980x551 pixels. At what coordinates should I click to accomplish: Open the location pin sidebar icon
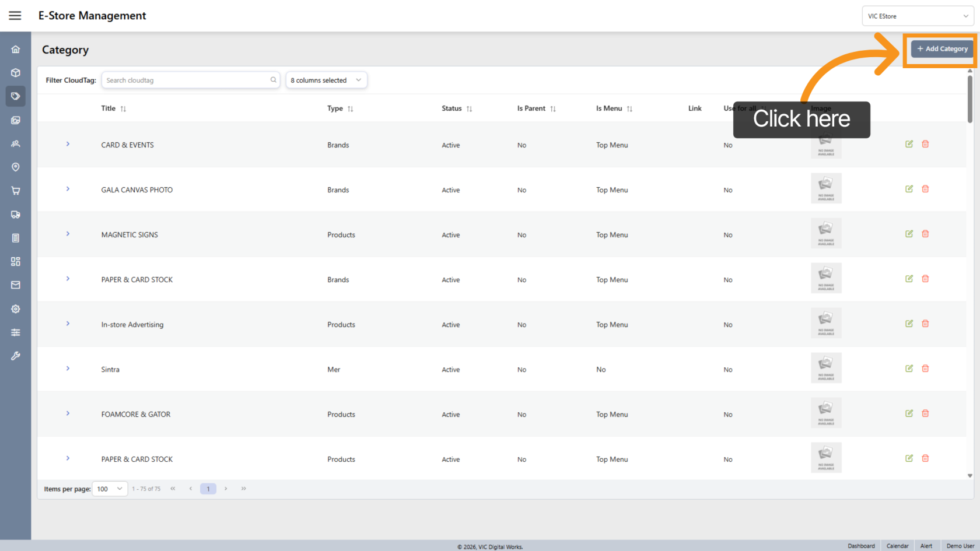click(x=16, y=167)
